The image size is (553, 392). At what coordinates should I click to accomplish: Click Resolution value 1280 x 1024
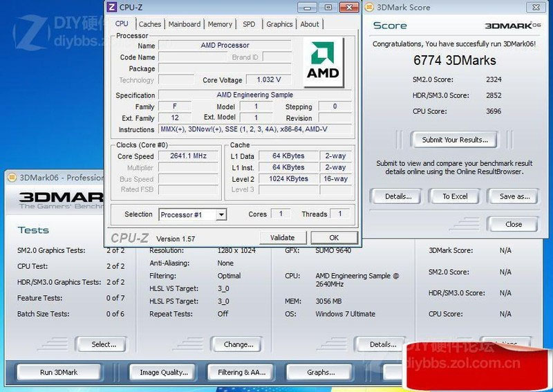tap(236, 250)
